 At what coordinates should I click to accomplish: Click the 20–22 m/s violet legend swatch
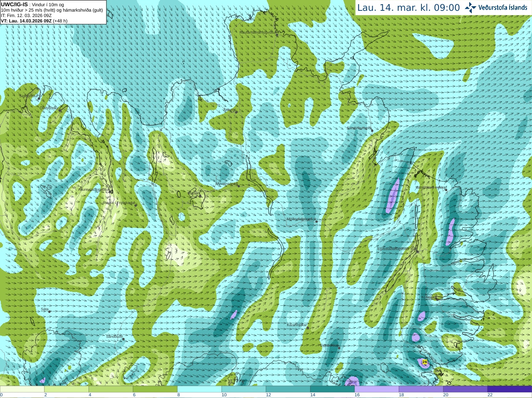coord(465,389)
